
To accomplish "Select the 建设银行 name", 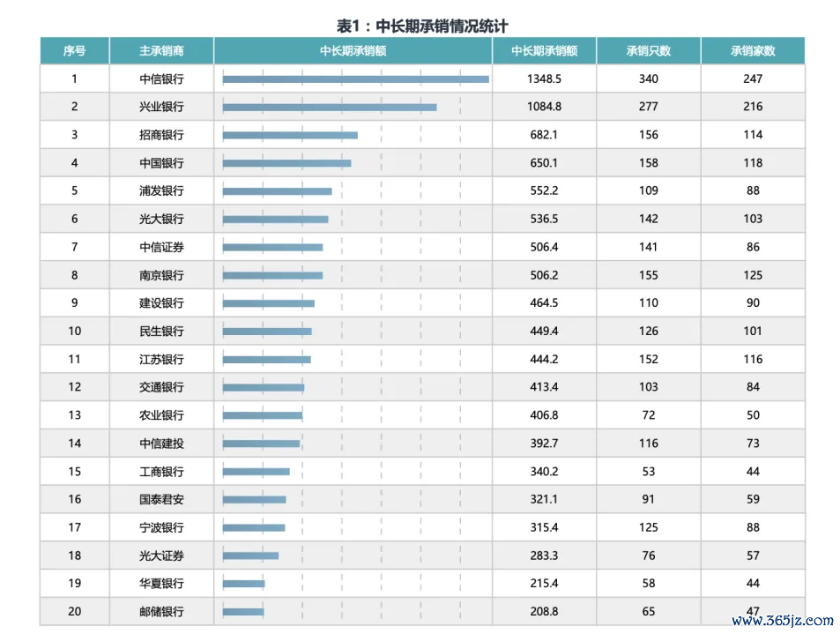I will [x=161, y=302].
